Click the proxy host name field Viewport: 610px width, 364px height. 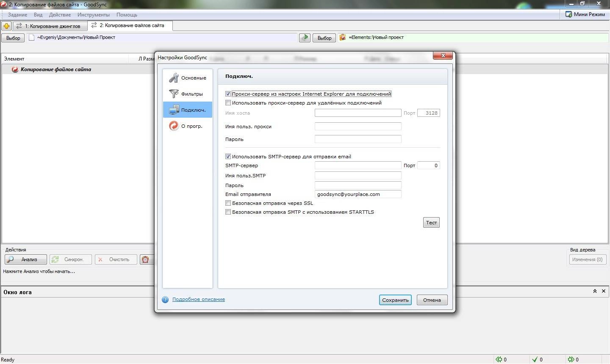[x=358, y=113]
